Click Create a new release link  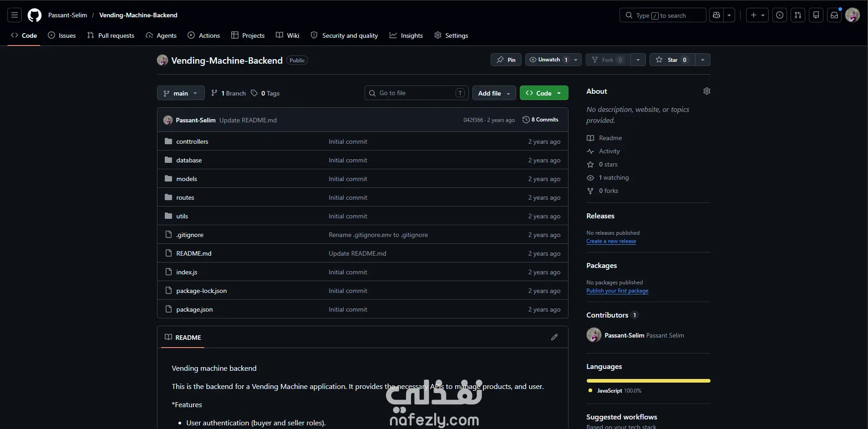(x=611, y=241)
